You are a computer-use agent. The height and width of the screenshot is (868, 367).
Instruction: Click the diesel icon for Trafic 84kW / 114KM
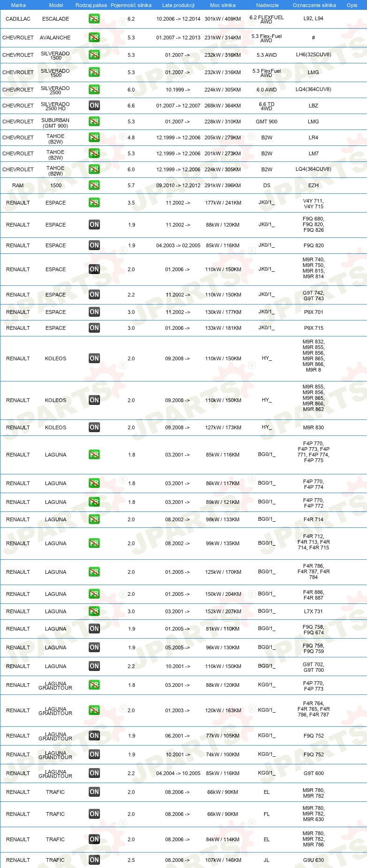(x=94, y=839)
